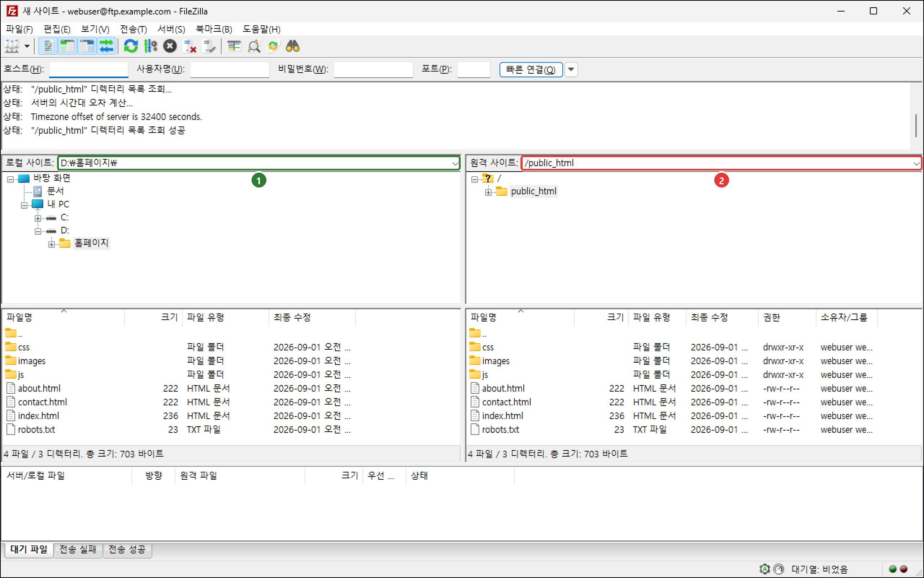Toggle directory comparison
This screenshot has height=578, width=924.
click(x=254, y=47)
